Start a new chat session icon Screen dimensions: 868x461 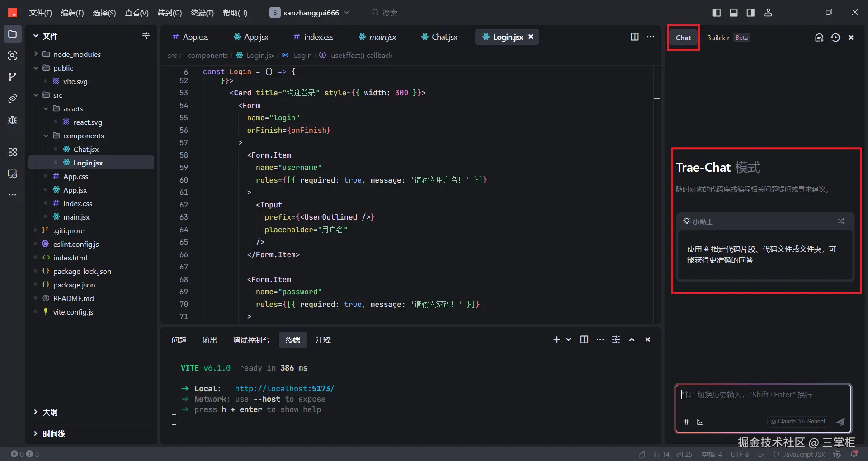click(819, 38)
